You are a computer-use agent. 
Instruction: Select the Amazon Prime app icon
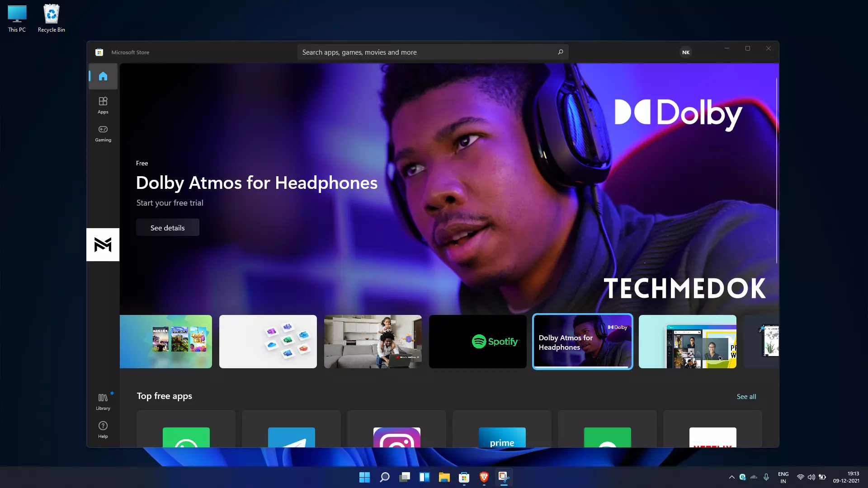(x=502, y=439)
